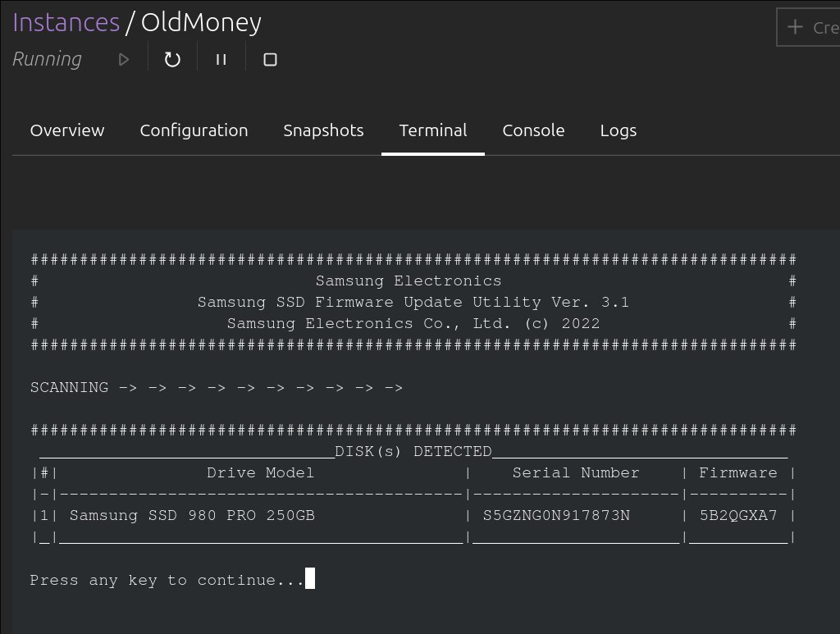Click the 'Samsung Electronics Co., Ltd. (c) 2022' line
The image size is (840, 634).
coord(413,323)
